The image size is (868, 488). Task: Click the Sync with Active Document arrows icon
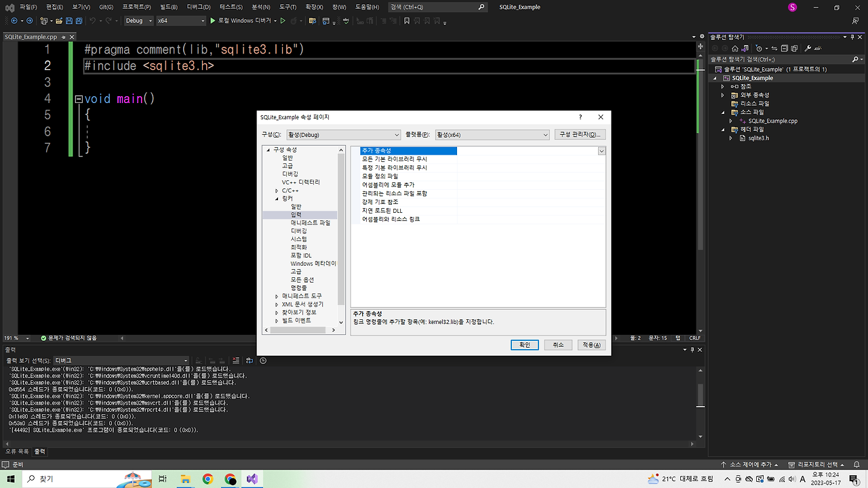coord(774,49)
